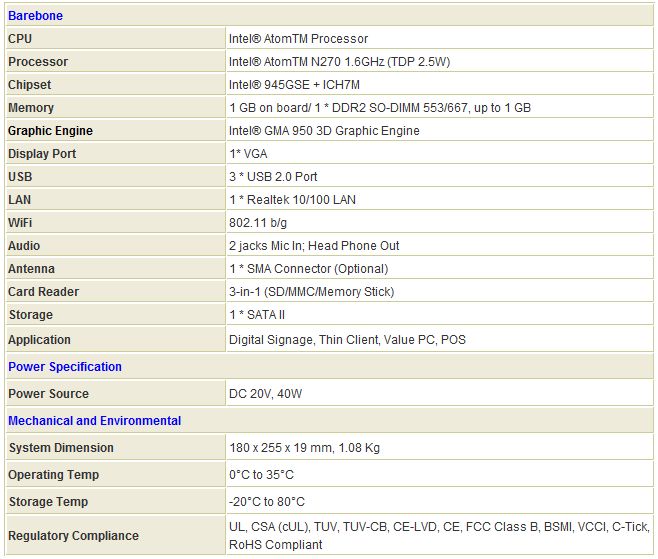The image size is (658, 559).
Task: Select the Chipset row label
Action: pos(30,85)
